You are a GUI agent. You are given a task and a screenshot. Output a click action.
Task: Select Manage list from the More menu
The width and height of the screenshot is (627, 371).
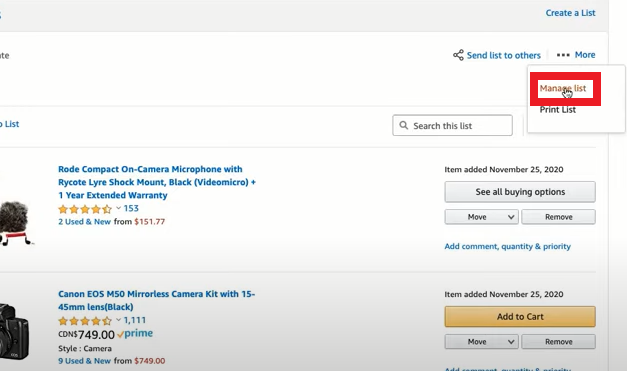563,88
